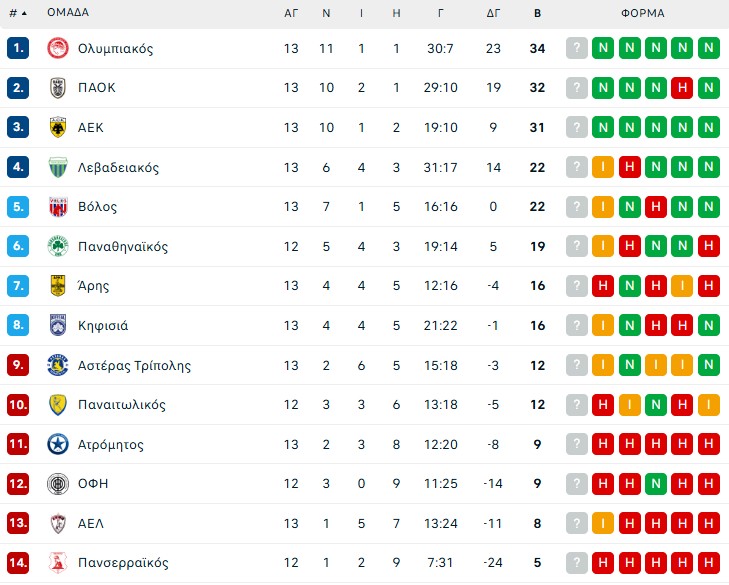Click the Παναθηναϊκός green shamrock logo
Viewport: 729px width, 585px height.
click(57, 246)
